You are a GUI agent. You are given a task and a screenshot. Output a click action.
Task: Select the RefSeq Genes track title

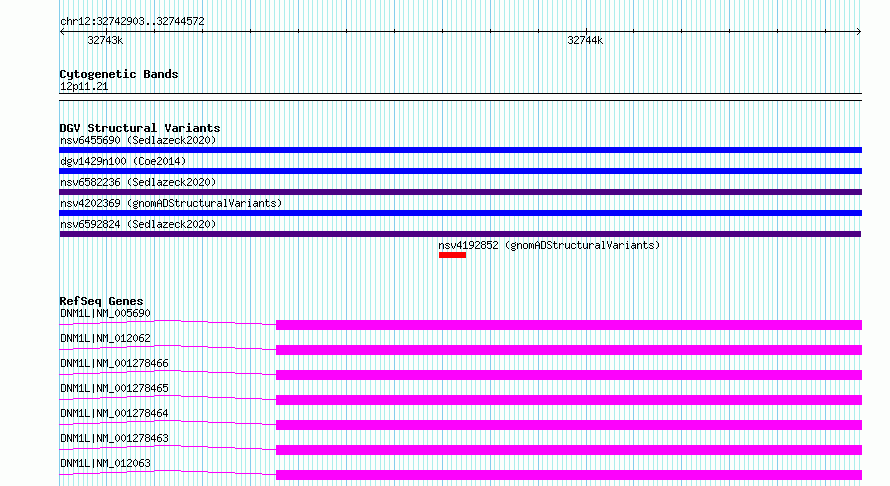click(x=101, y=301)
